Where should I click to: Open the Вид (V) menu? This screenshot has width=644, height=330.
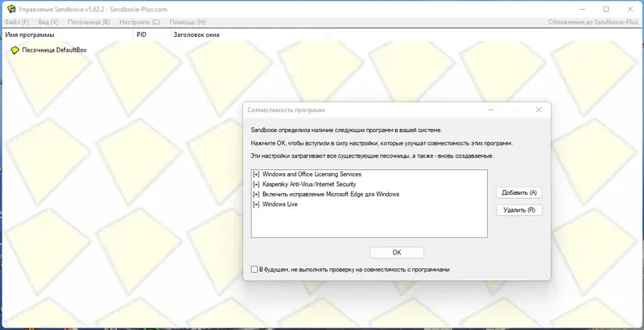(48, 23)
